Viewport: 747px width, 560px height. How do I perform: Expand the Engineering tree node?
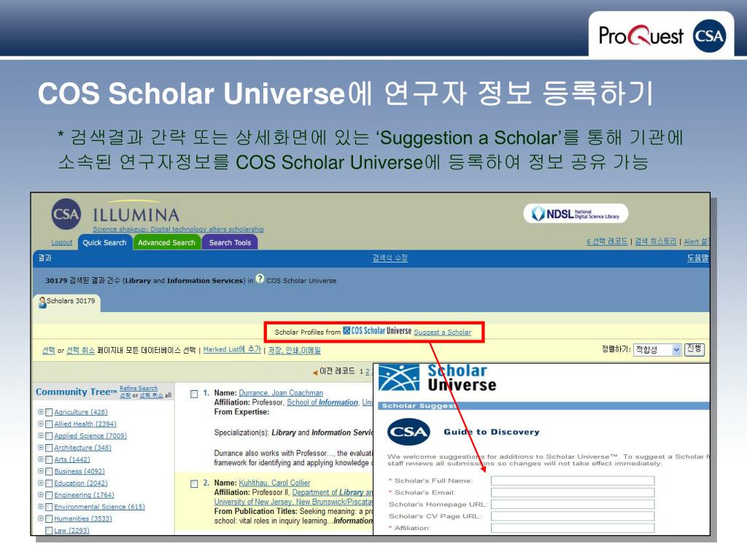[41, 495]
